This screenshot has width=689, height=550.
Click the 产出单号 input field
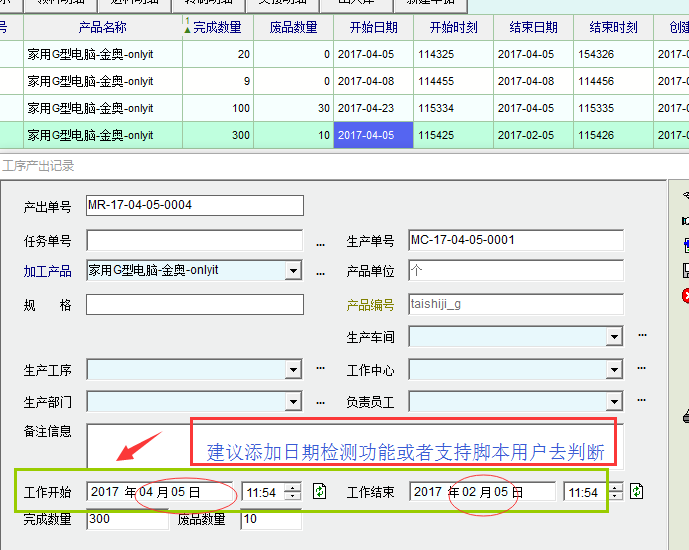pos(194,206)
